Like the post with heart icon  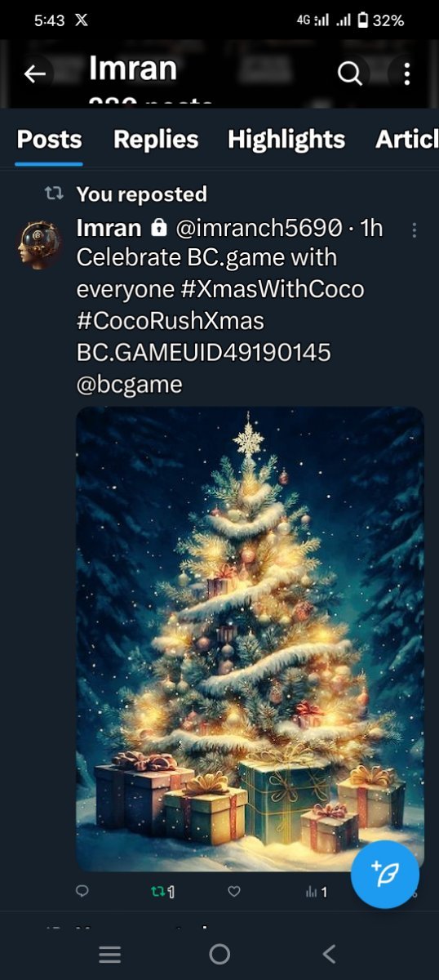click(x=234, y=892)
